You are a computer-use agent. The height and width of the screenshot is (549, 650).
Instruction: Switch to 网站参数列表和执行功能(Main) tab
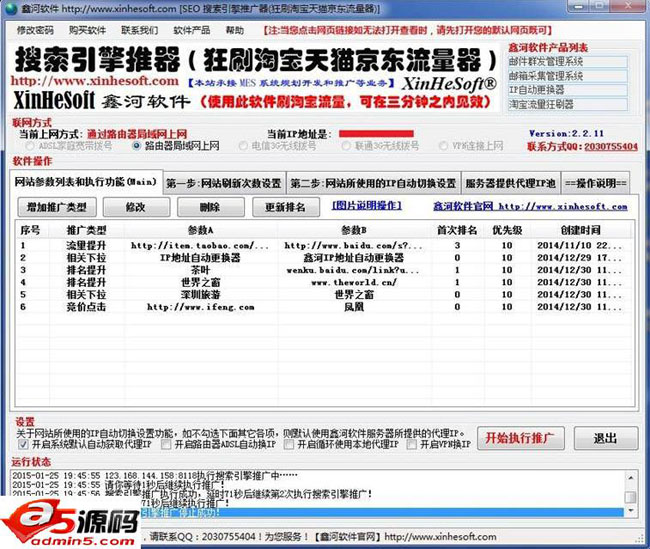[86, 182]
